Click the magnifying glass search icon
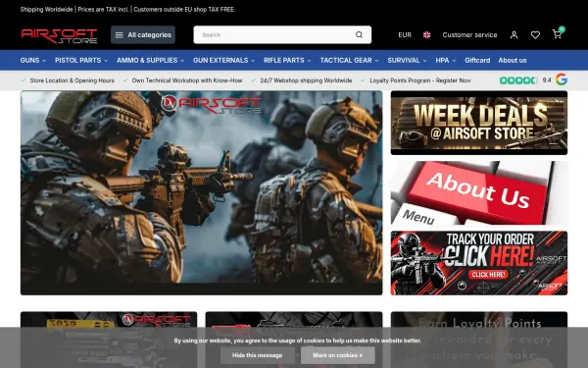 pos(359,35)
